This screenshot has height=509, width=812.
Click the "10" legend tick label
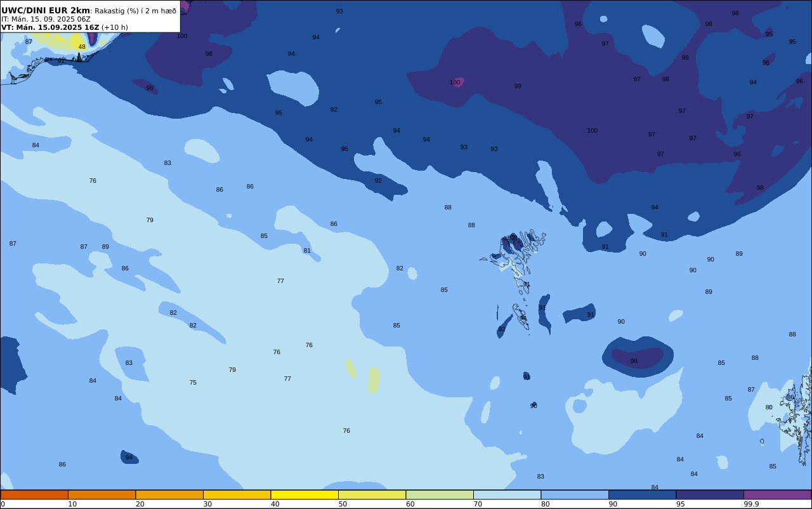pyautogui.click(x=72, y=504)
